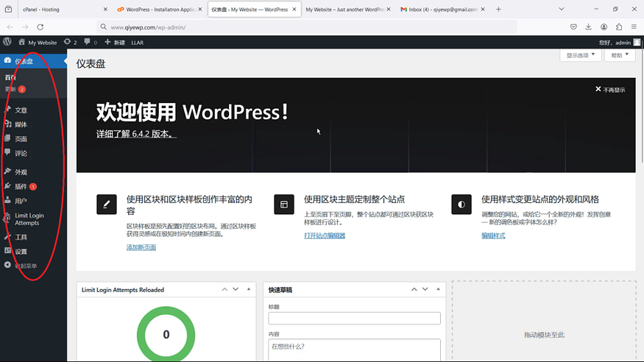Viewport: 644px width, 362px height.
Task: Switch to the cPanel - Hosting tab
Action: point(41,10)
